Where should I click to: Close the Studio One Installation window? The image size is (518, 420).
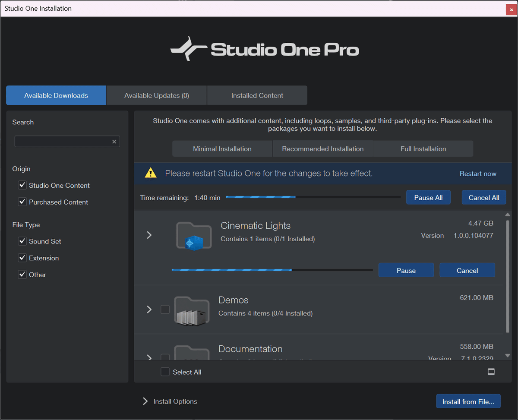[512, 9]
